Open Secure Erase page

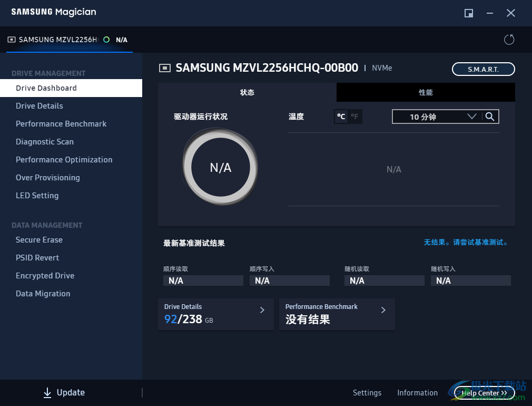[x=71, y=240]
